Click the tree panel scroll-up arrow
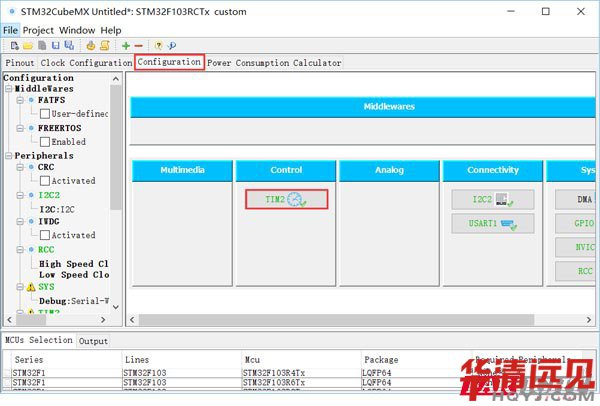Image resolution: width=600 pixels, height=406 pixels. click(x=116, y=79)
